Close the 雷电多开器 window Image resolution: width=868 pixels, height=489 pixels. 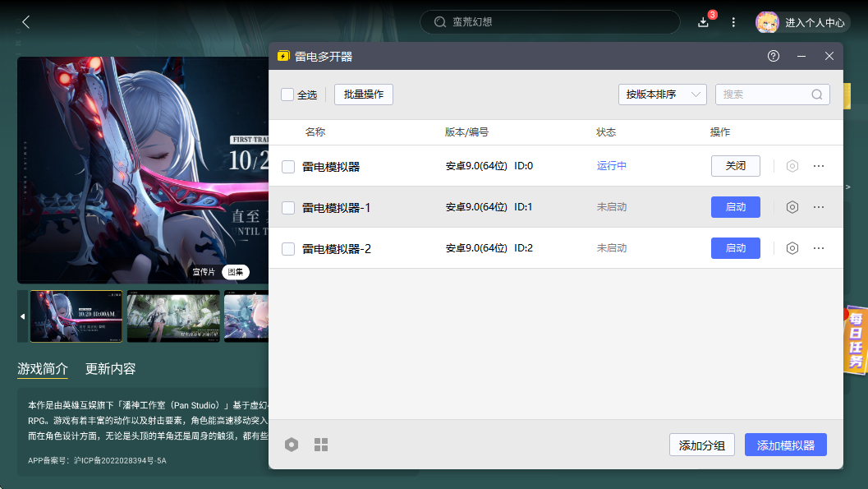click(829, 56)
